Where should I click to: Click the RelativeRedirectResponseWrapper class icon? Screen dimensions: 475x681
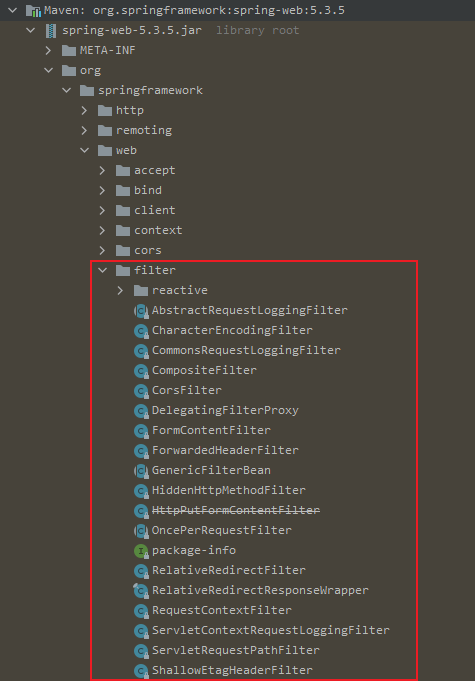[141, 591]
